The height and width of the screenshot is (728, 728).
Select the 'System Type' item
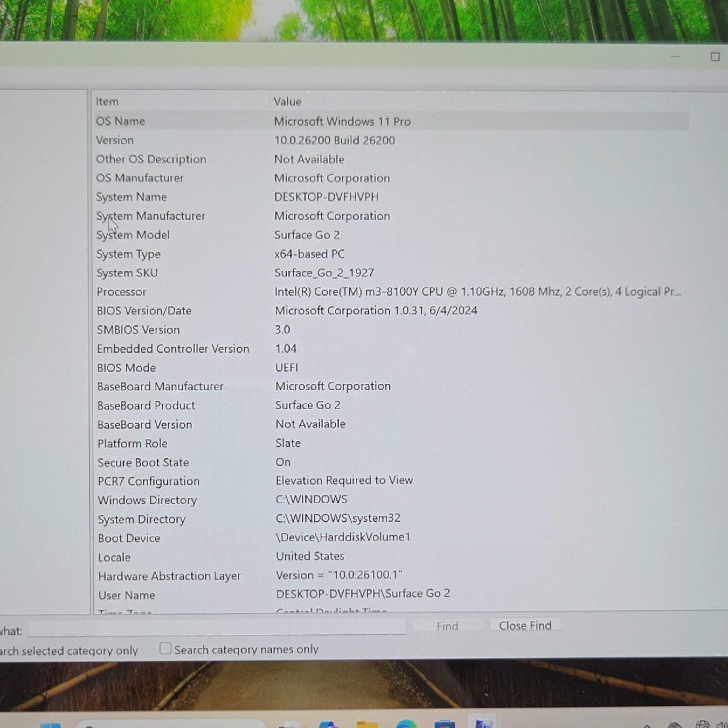(128, 254)
